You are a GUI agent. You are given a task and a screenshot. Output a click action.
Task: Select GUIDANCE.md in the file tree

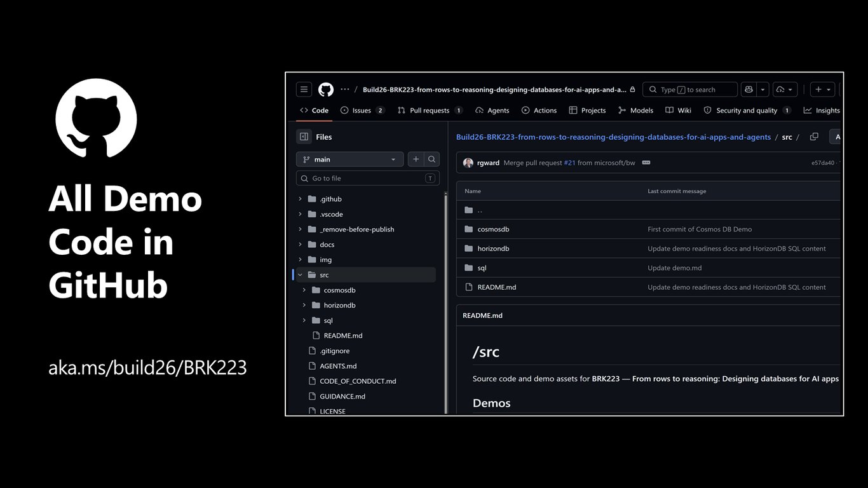(x=342, y=396)
